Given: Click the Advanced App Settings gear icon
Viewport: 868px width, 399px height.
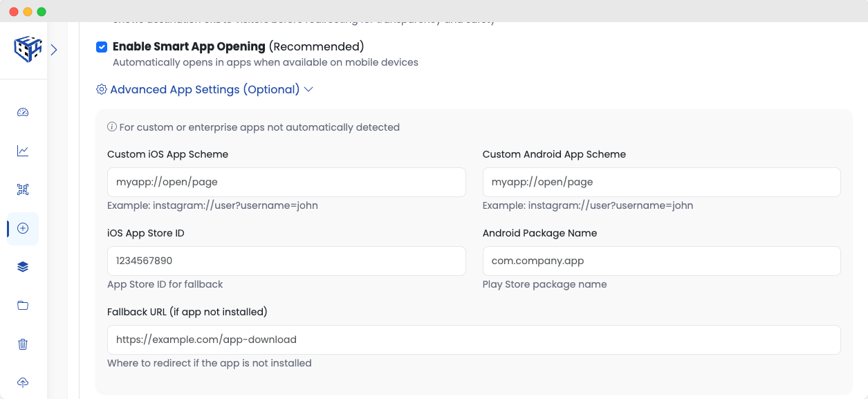Looking at the screenshot, I should (x=102, y=90).
